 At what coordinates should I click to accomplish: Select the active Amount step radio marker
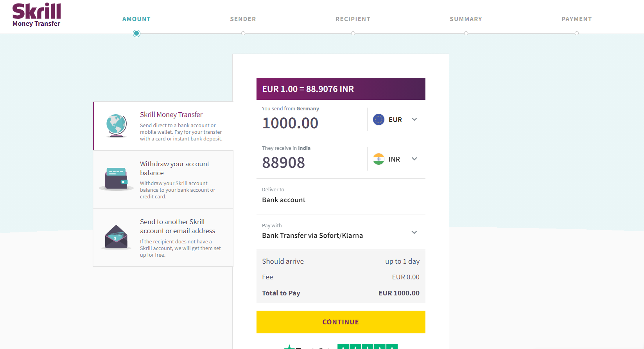coord(136,33)
